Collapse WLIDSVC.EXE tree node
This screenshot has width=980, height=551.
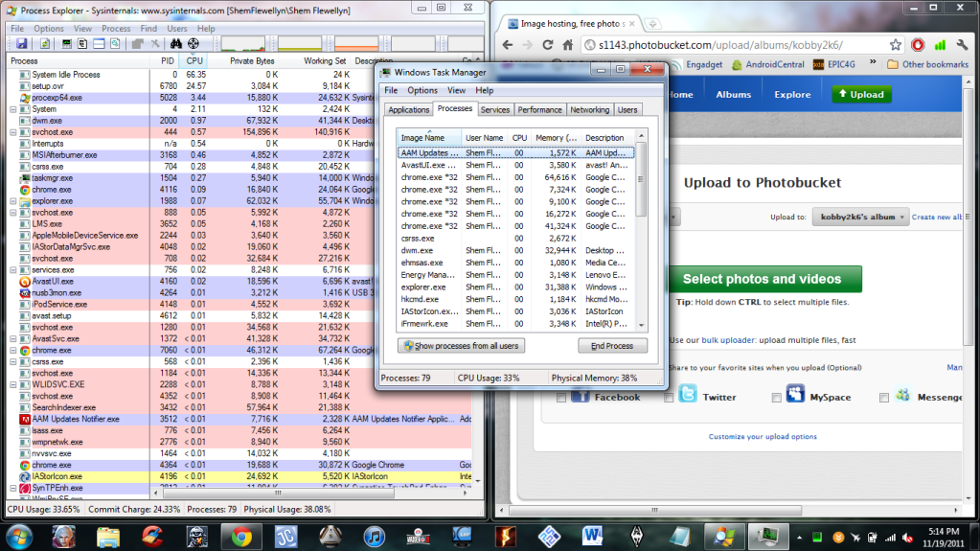tap(13, 384)
